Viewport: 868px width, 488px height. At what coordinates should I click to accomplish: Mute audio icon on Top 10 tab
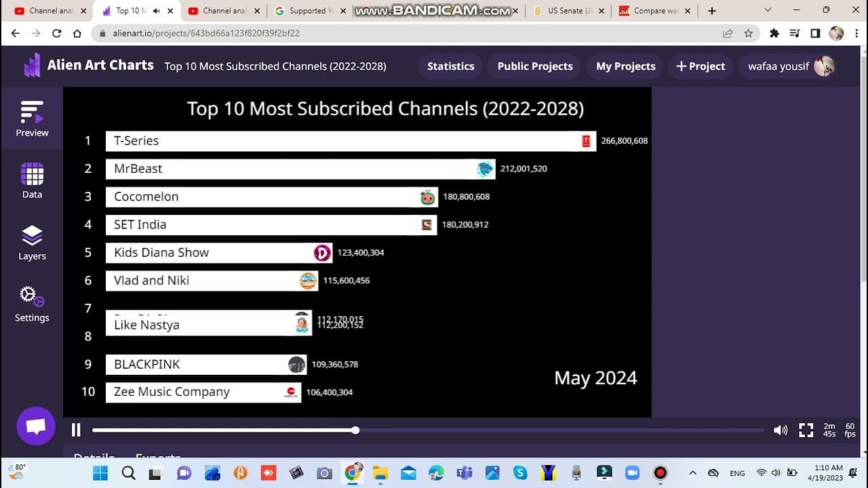point(157,11)
